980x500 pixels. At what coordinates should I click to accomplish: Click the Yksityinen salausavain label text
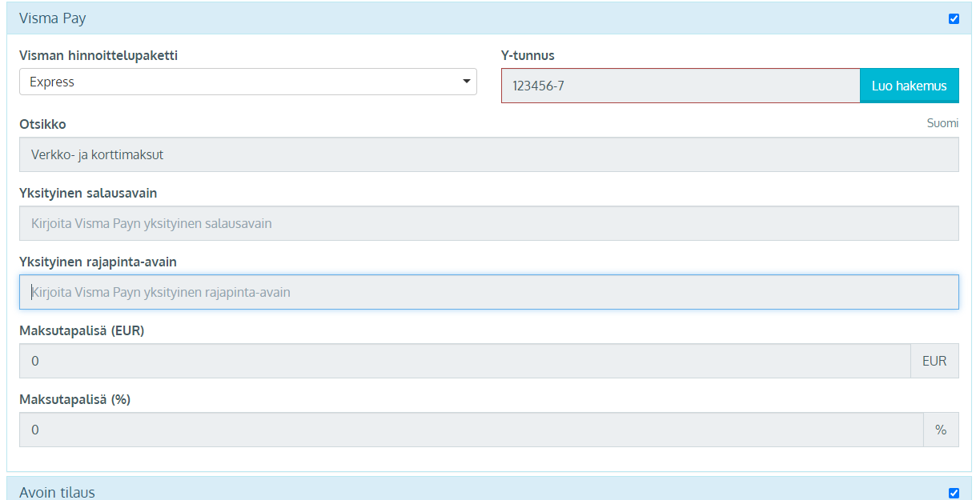click(x=88, y=194)
